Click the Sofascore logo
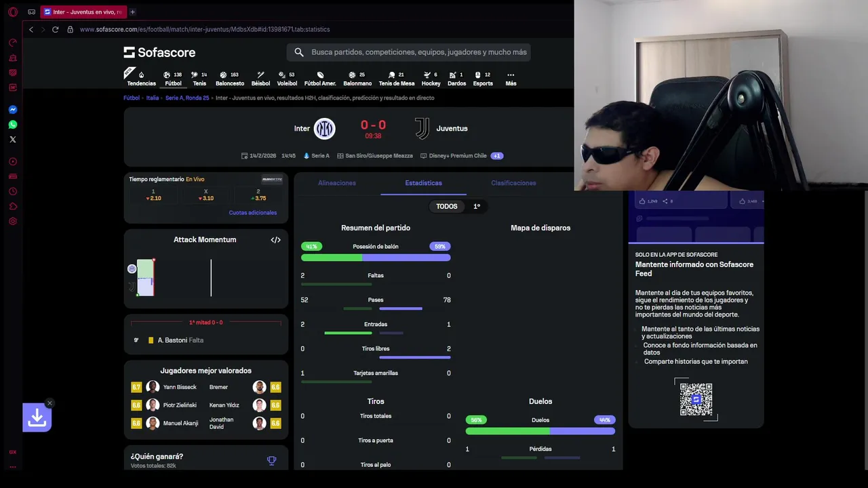 coord(159,52)
